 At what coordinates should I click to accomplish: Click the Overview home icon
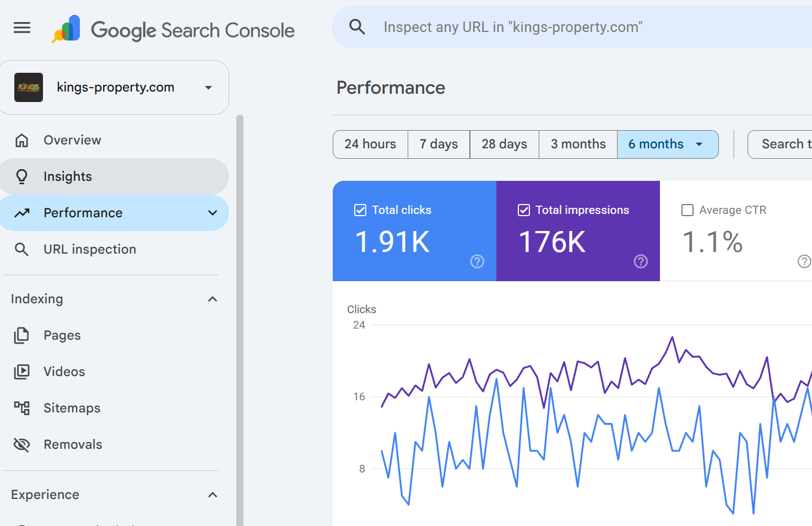click(x=21, y=140)
